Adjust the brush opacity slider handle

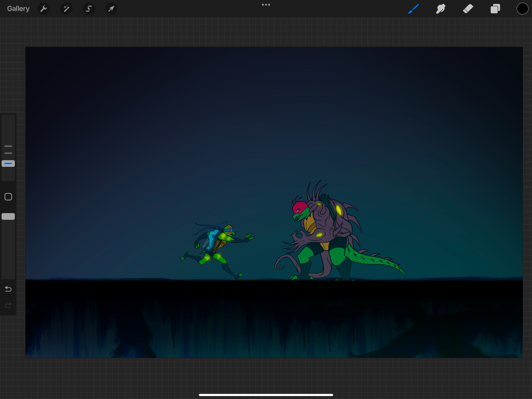8,216
